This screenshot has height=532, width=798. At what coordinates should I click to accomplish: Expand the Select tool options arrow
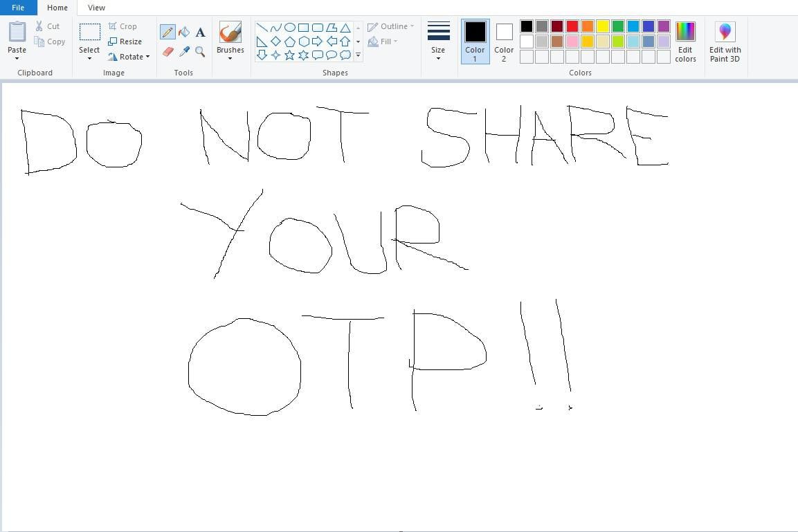pos(89,58)
